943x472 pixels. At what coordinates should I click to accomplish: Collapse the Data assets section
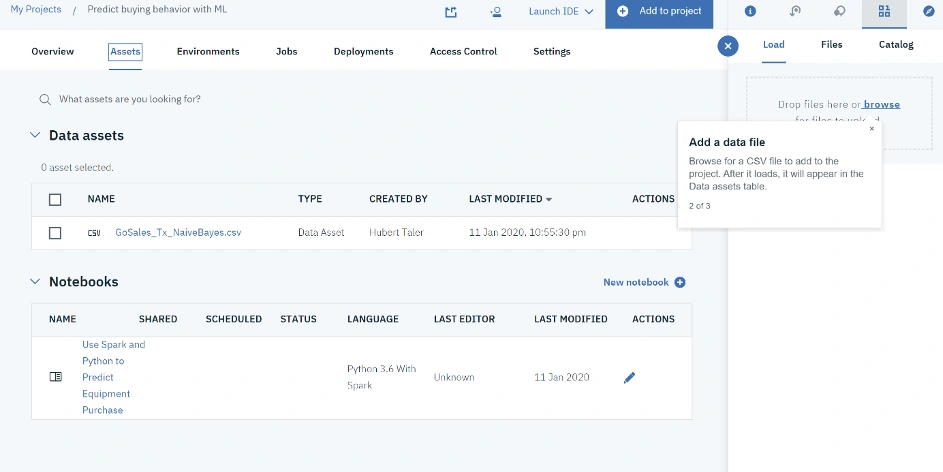(x=35, y=135)
